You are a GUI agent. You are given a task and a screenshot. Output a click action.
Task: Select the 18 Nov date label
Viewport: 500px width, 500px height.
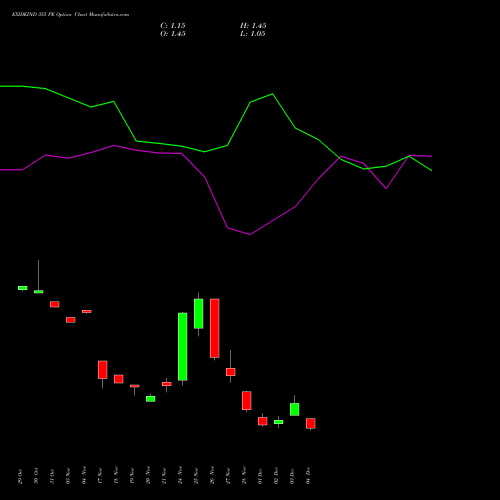click(116, 476)
